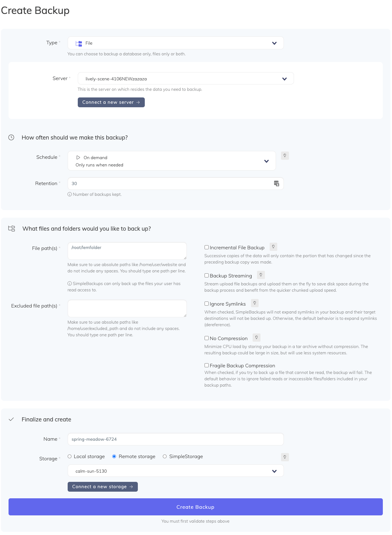Expand the calm-sun-5130 storage dropdown
392x535 pixels.
[175, 471]
